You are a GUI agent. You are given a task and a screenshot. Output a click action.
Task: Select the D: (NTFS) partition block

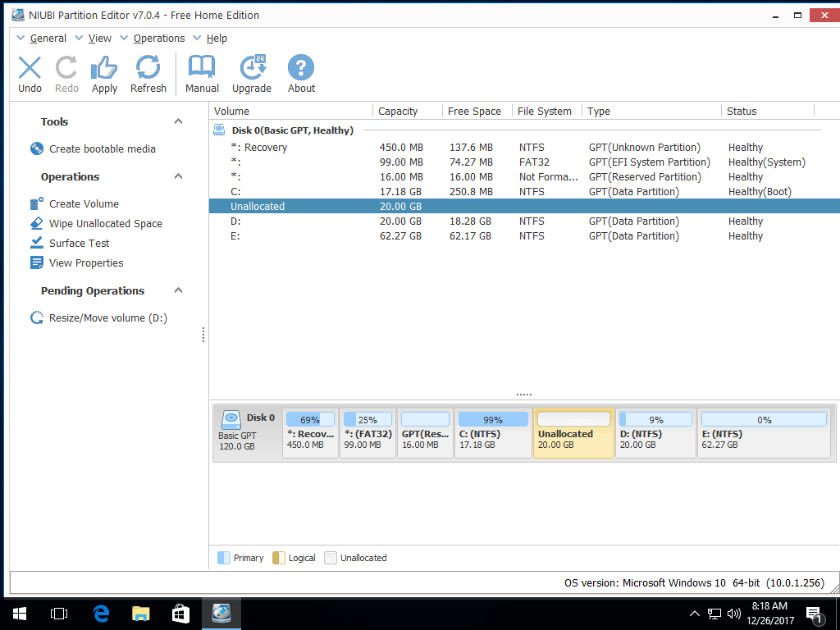coord(655,433)
